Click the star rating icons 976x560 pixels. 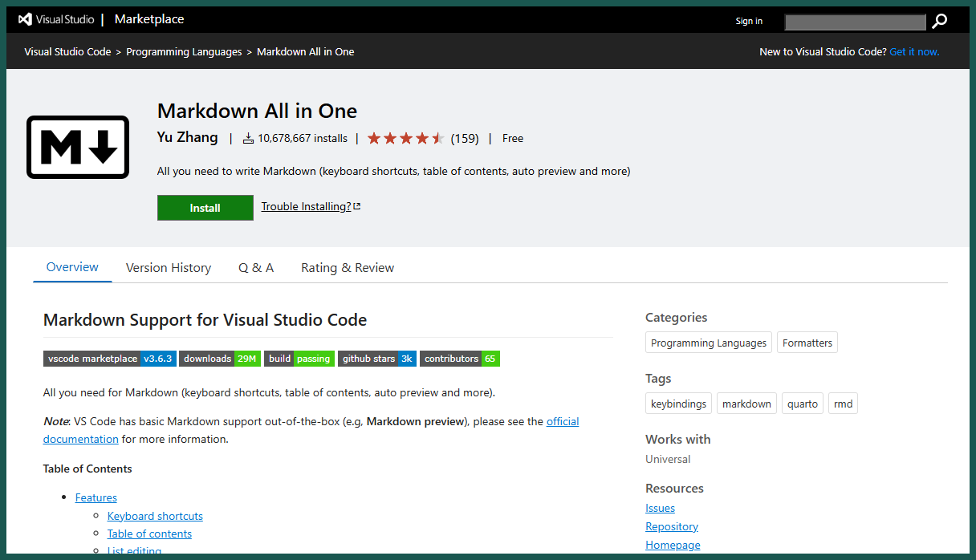406,138
